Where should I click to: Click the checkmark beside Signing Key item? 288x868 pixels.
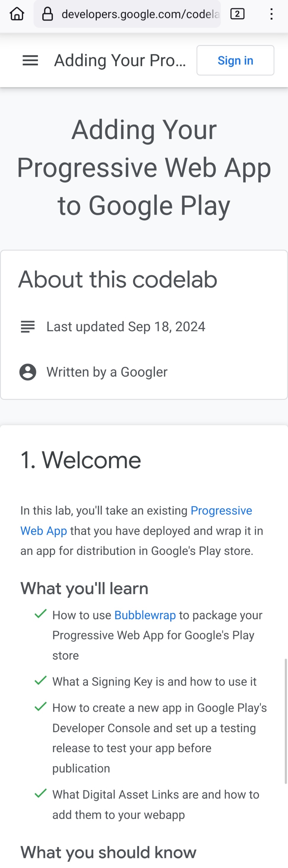[40, 680]
